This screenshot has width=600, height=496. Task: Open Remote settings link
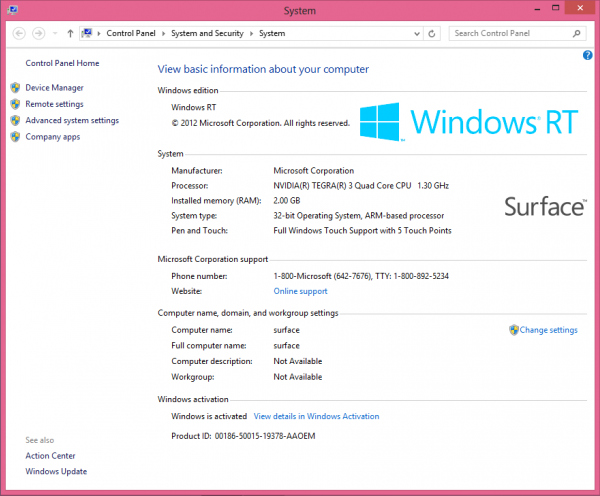click(x=54, y=104)
